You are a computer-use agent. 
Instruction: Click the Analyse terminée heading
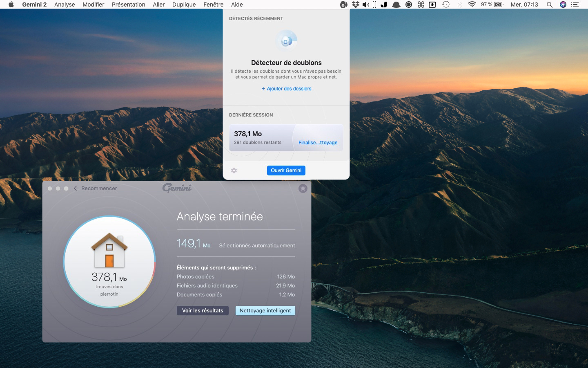(x=220, y=217)
